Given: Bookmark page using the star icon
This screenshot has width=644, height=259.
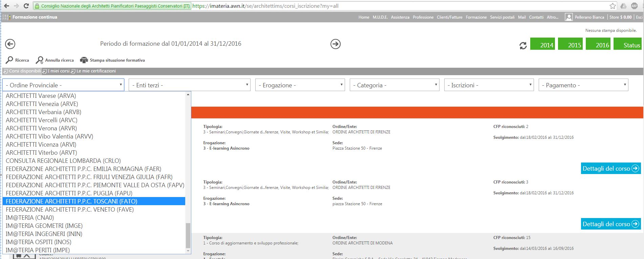Looking at the screenshot, I should point(613,6).
